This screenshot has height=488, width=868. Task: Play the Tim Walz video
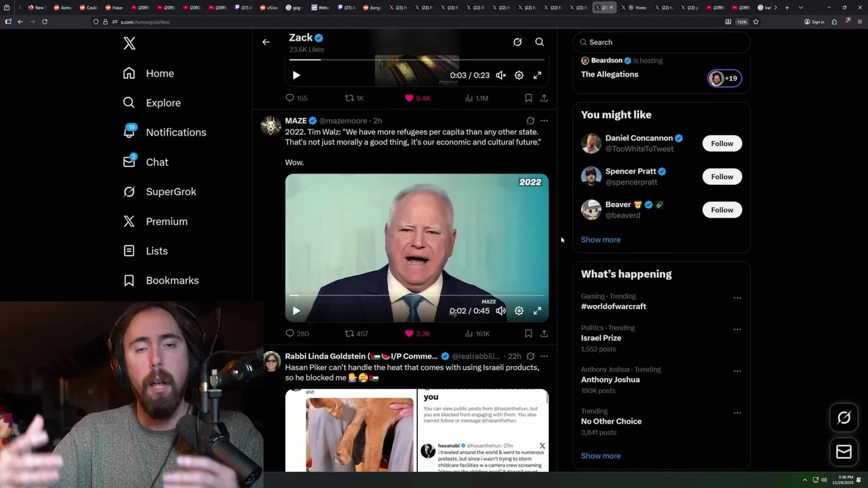point(296,311)
